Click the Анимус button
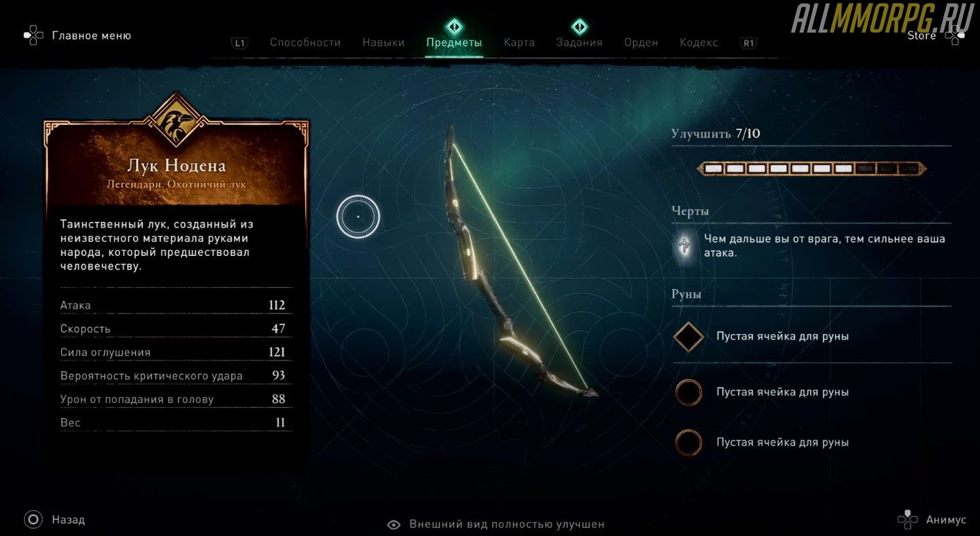This screenshot has width=980, height=536. 932,519
